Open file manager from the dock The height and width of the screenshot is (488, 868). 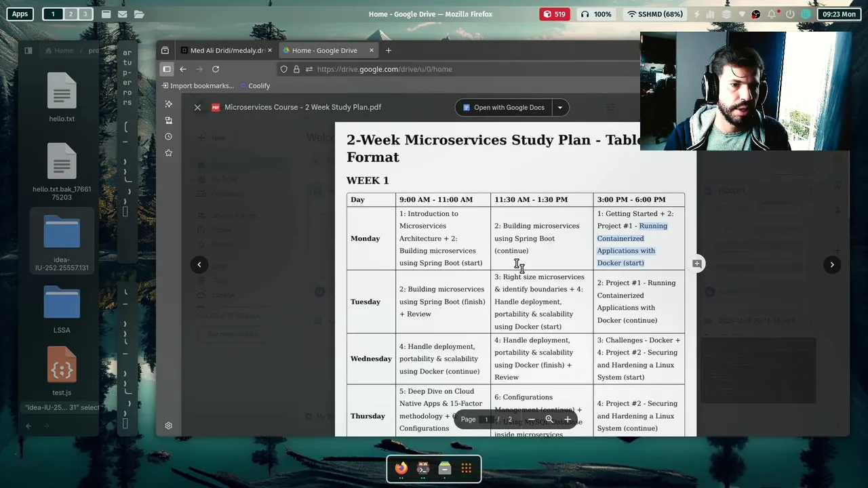click(x=445, y=468)
